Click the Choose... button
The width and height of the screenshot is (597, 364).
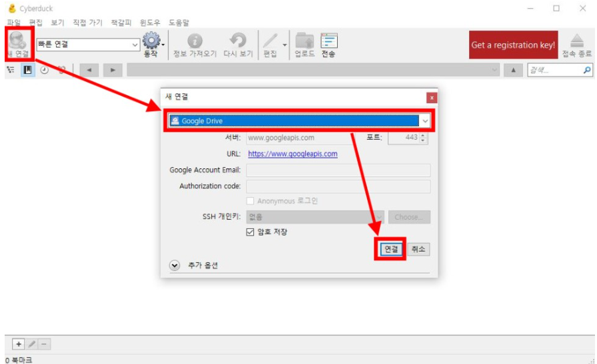pyautogui.click(x=409, y=217)
